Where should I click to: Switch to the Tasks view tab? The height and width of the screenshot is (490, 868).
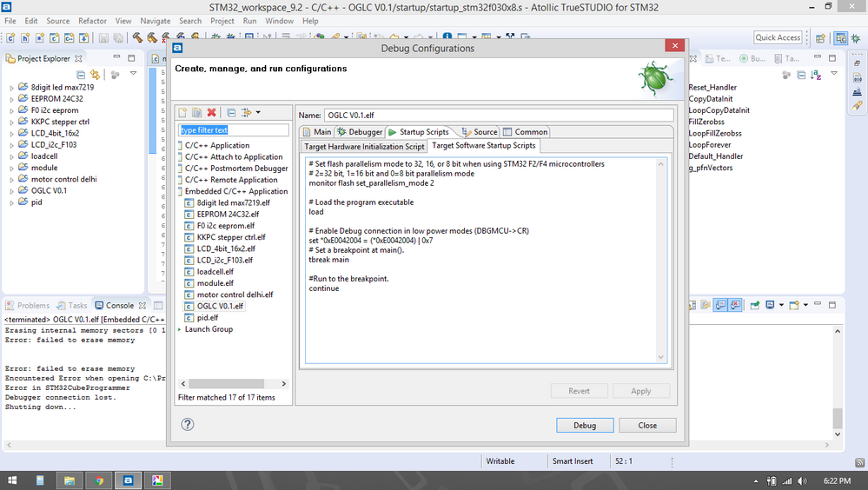coord(72,306)
